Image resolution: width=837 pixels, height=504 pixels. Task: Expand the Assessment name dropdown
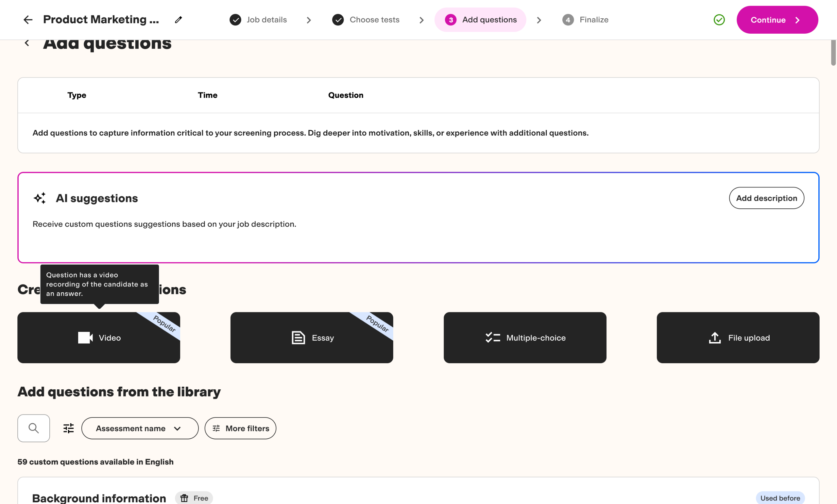[140, 428]
